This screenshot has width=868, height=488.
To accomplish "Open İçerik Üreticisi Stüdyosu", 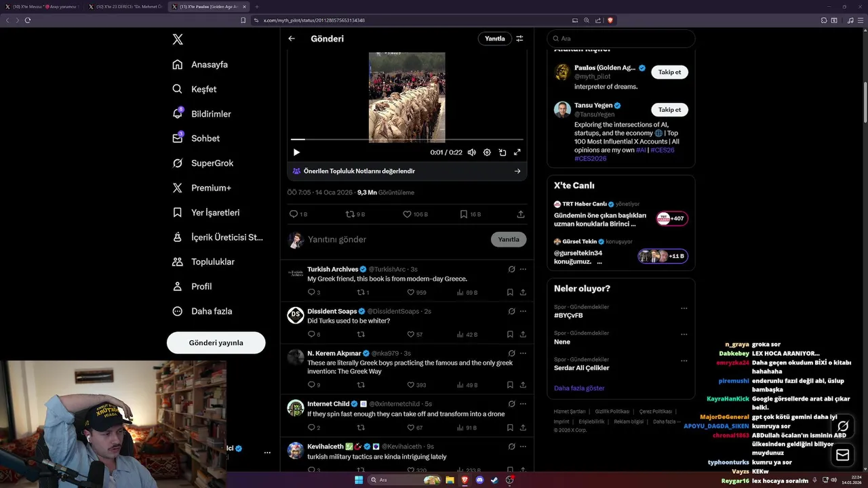I will pos(218,237).
